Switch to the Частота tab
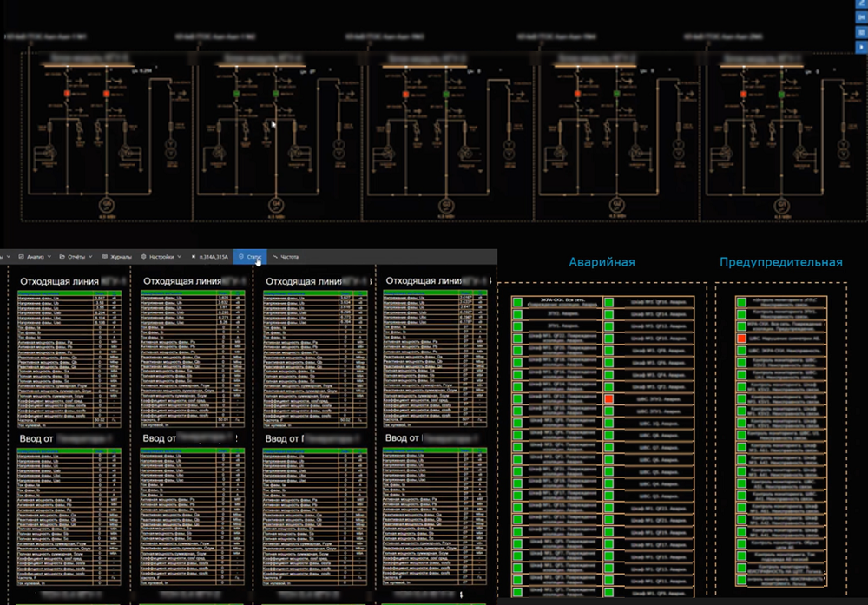Viewport: 868px width, 605px height. 288,257
